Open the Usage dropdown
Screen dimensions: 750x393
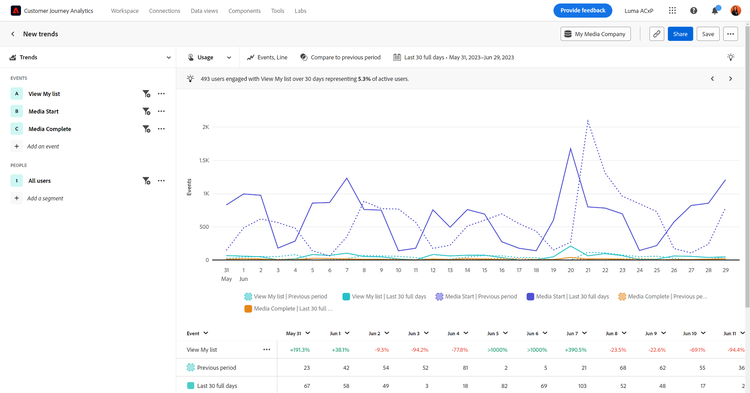click(x=210, y=57)
